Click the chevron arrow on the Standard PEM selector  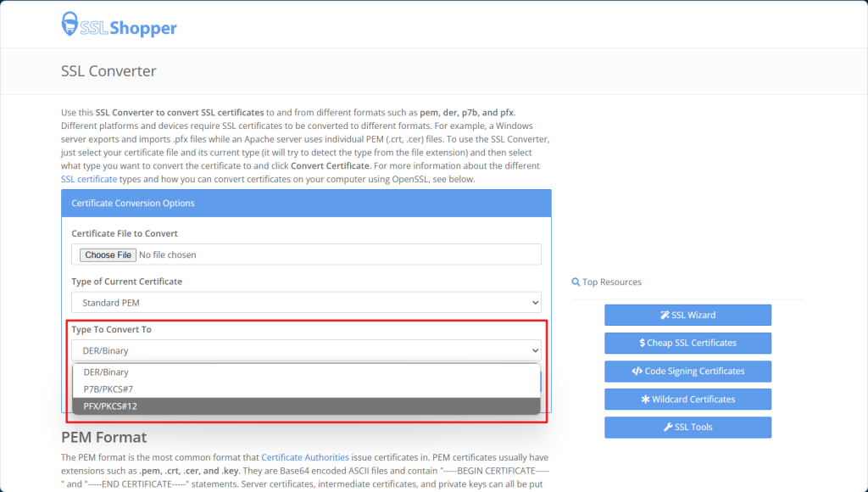(534, 302)
